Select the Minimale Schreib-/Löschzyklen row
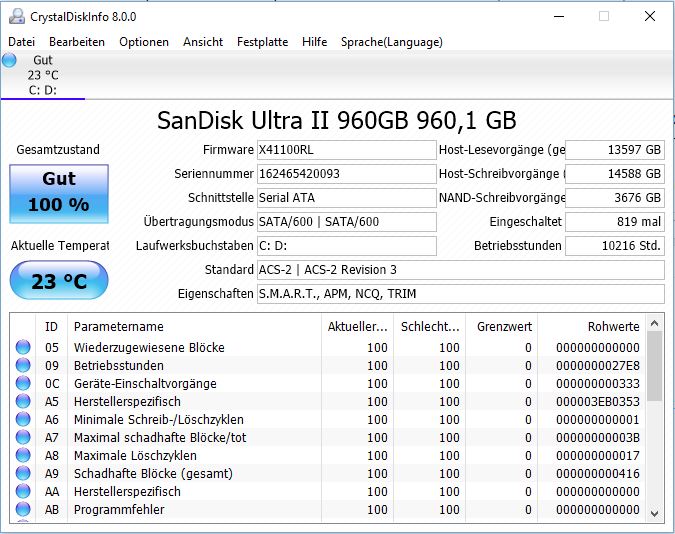 pyautogui.click(x=328, y=419)
